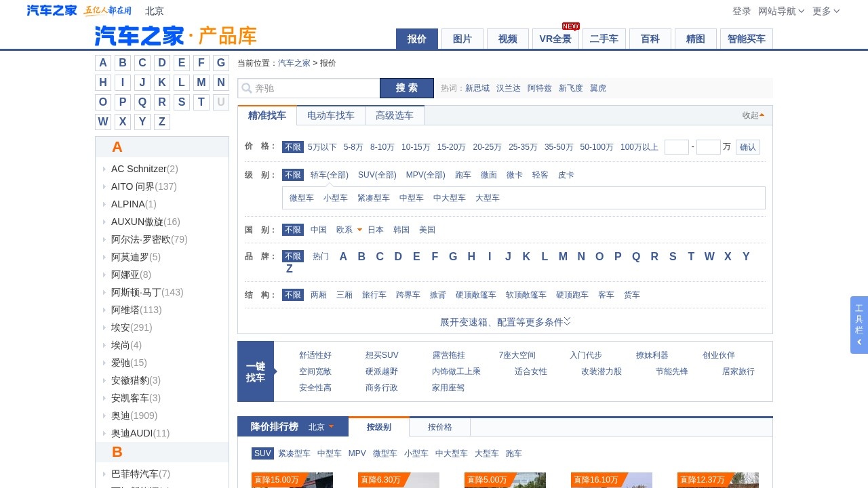Open the 直降16.10万 car thumbnail
This screenshot has height=488, width=868.
612,480
